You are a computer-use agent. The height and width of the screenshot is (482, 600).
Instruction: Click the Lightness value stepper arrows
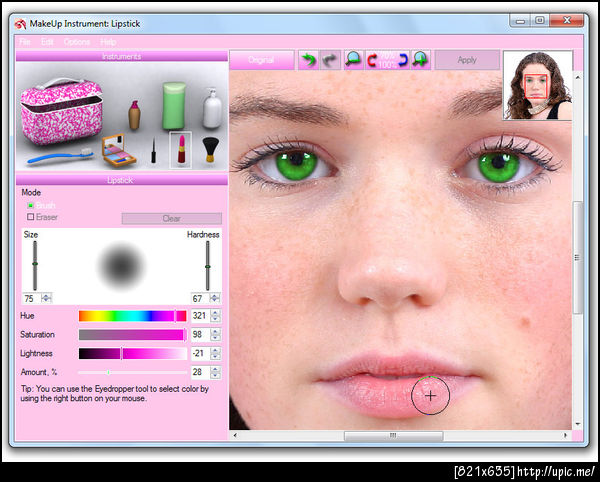[x=215, y=353]
